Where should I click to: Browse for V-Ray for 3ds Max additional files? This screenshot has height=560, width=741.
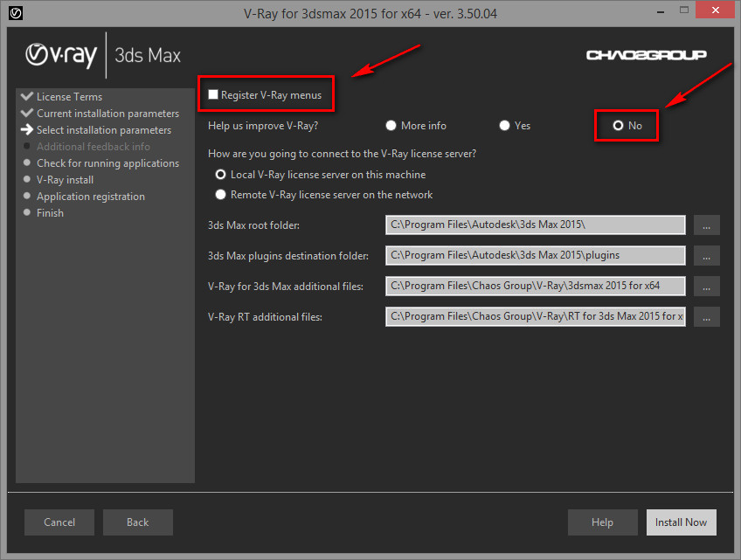707,286
